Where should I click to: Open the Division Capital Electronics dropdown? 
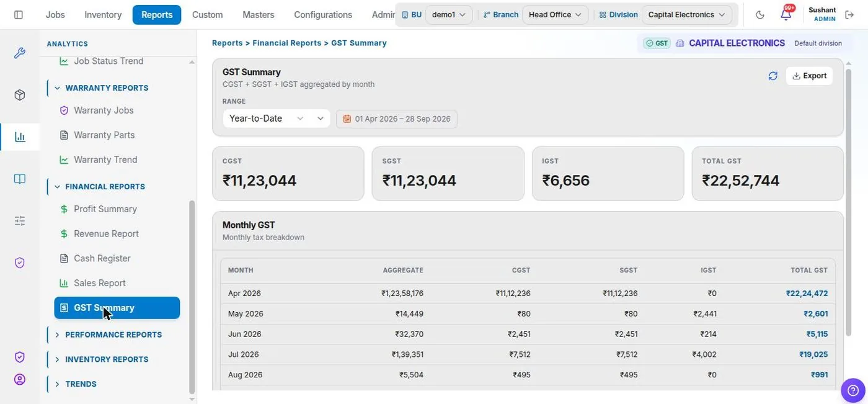(x=686, y=15)
